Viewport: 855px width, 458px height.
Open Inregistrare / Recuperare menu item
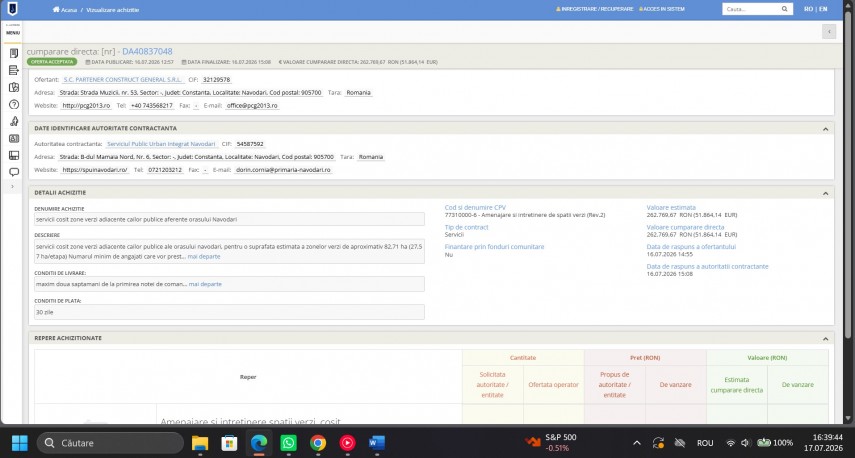(594, 9)
